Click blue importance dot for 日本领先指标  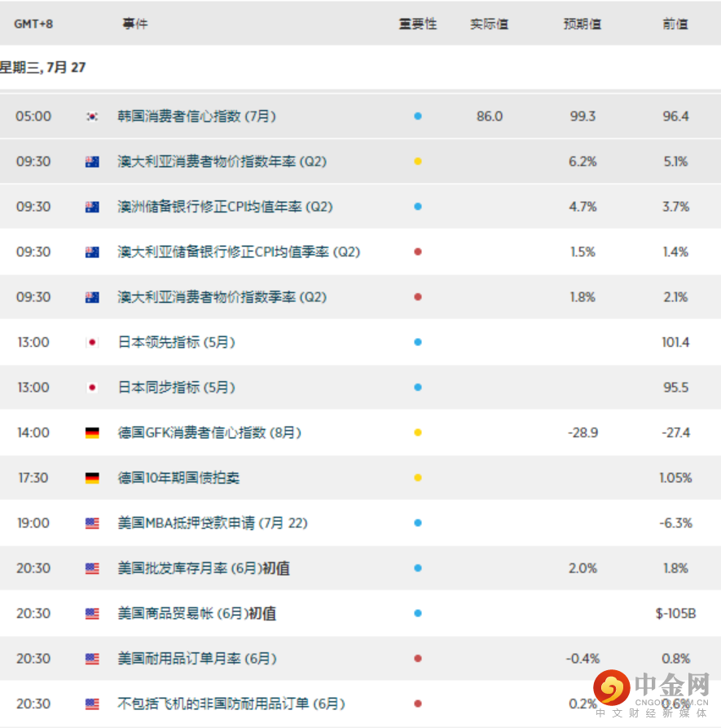(418, 342)
